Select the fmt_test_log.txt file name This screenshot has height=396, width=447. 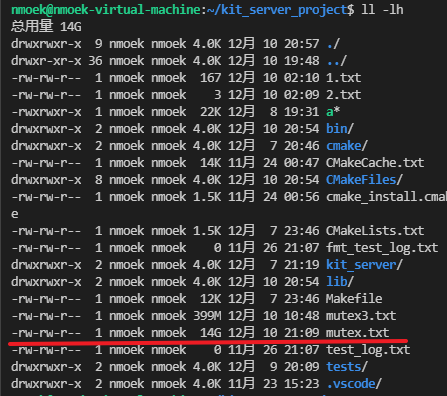pyautogui.click(x=382, y=248)
